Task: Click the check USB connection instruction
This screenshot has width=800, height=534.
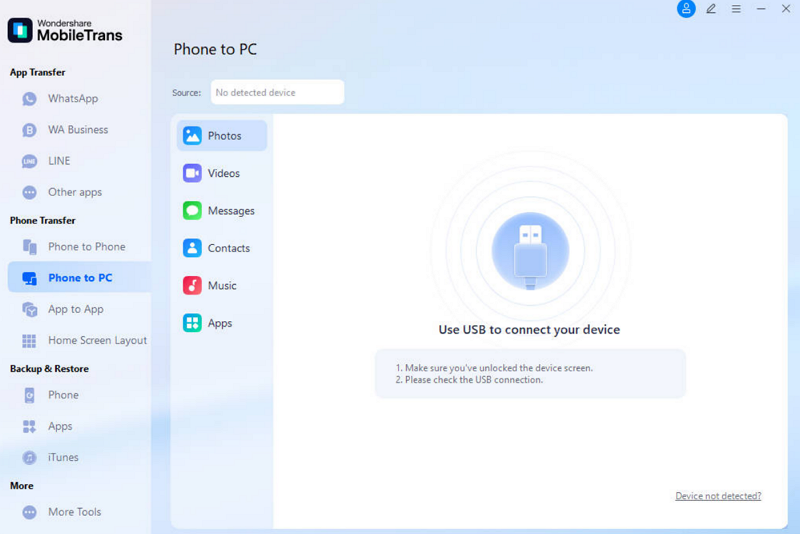Action: coord(469,380)
